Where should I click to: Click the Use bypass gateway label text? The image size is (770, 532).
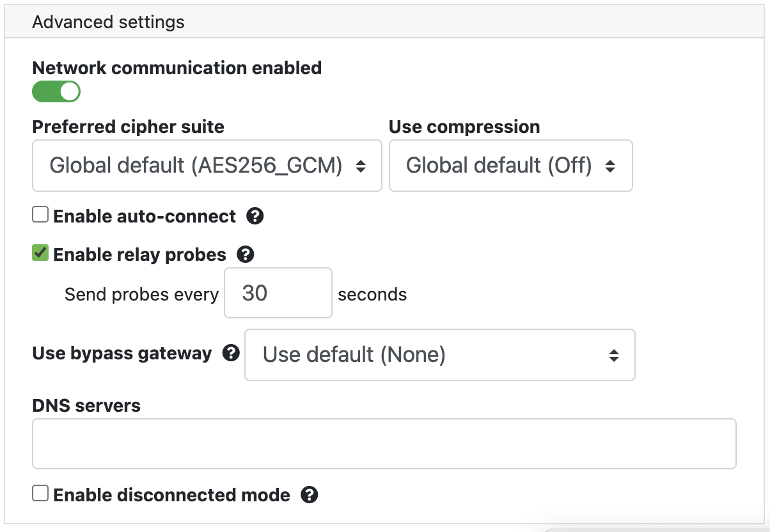pos(122,354)
